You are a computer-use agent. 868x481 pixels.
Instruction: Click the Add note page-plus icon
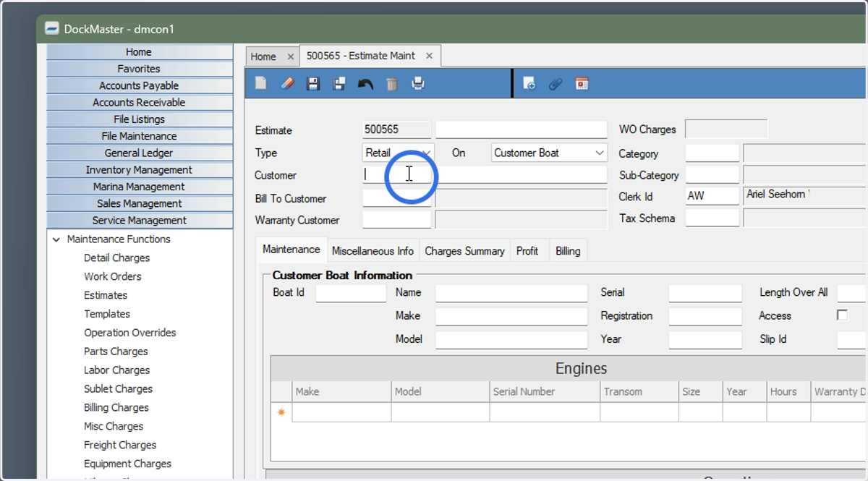[x=529, y=84]
